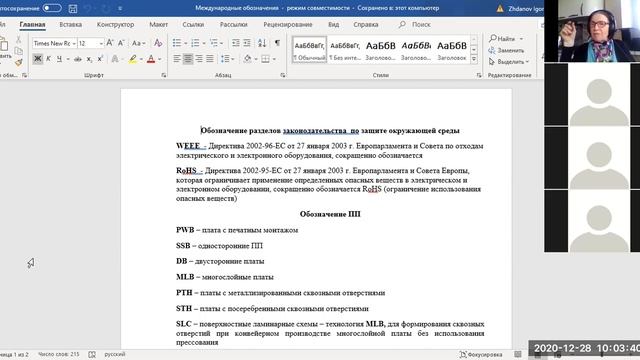The height and width of the screenshot is (360, 640).
Task: Show paragraph marks with the pilcrow icon
Action: (277, 43)
